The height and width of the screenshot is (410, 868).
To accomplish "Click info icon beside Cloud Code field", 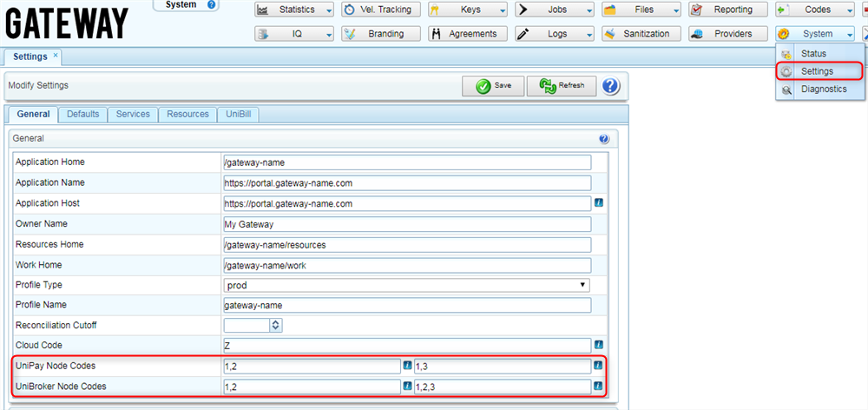I will click(x=598, y=346).
